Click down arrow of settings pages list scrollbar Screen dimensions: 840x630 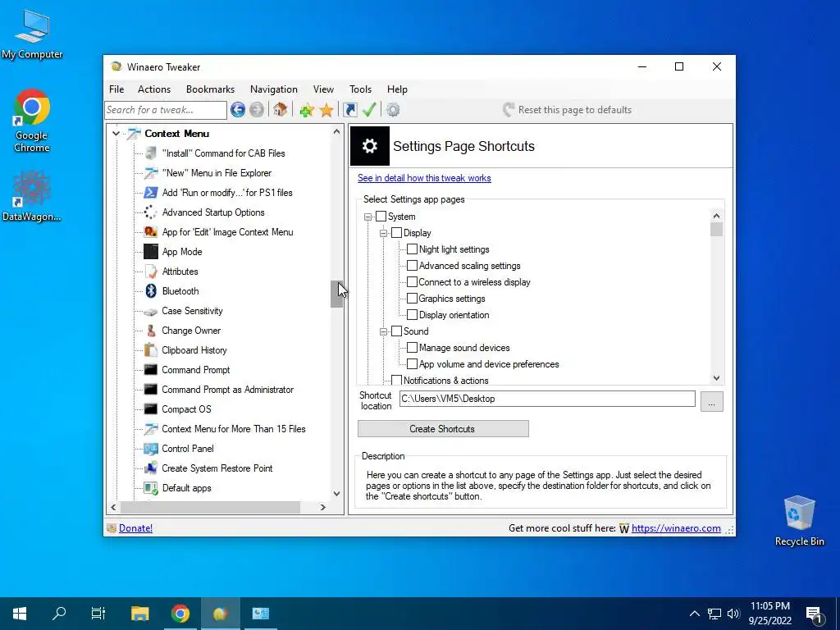tap(716, 377)
